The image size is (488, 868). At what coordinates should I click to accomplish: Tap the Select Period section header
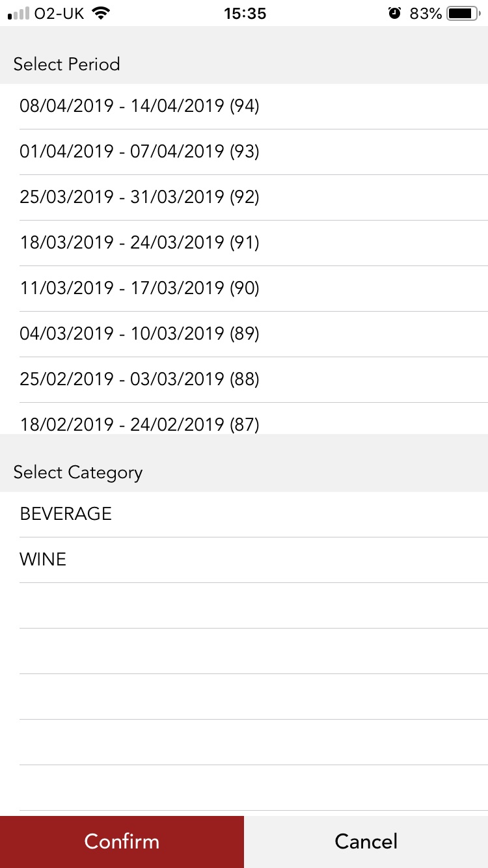pyautogui.click(x=66, y=64)
